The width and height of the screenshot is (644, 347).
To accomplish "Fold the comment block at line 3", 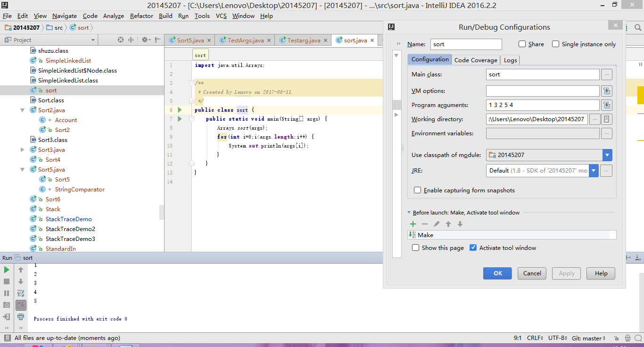I will click(x=191, y=83).
